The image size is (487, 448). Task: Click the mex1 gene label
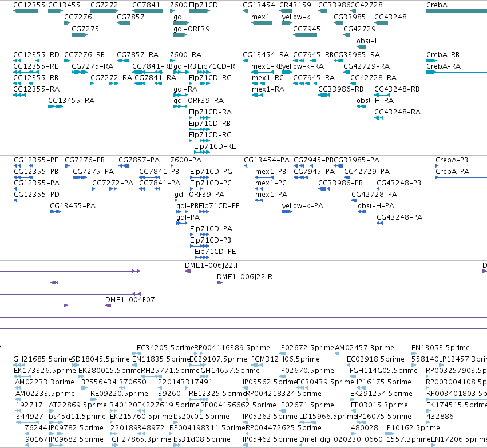point(260,17)
